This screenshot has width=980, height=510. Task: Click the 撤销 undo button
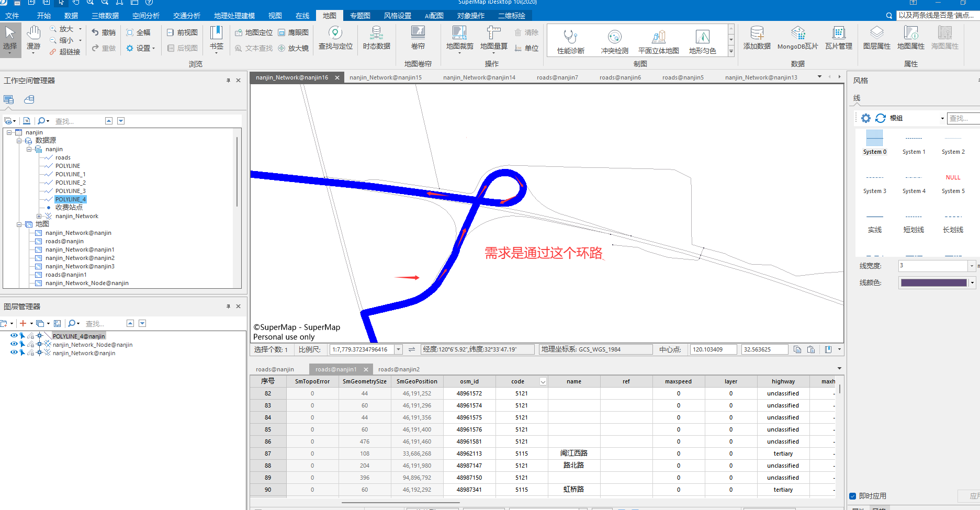pyautogui.click(x=104, y=32)
